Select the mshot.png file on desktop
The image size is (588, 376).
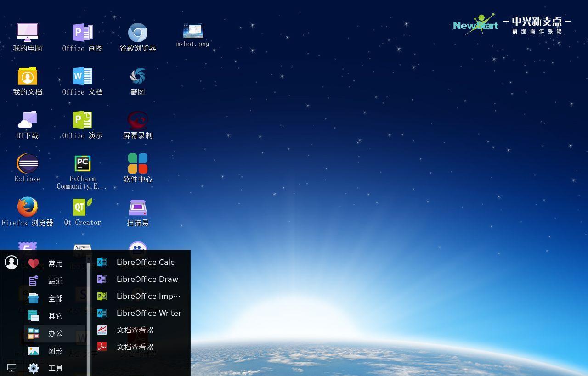tap(193, 35)
